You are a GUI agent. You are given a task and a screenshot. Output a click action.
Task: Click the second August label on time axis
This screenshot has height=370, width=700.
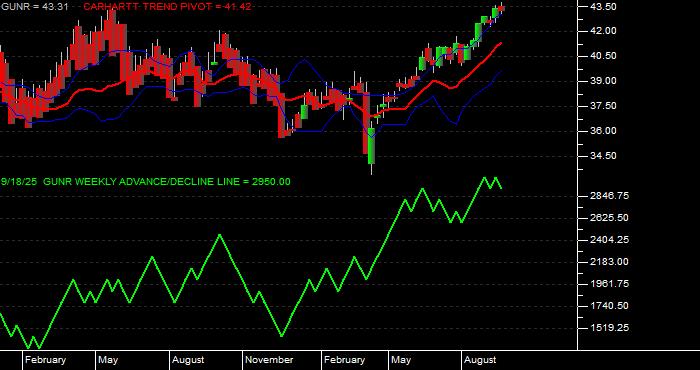pos(480,360)
